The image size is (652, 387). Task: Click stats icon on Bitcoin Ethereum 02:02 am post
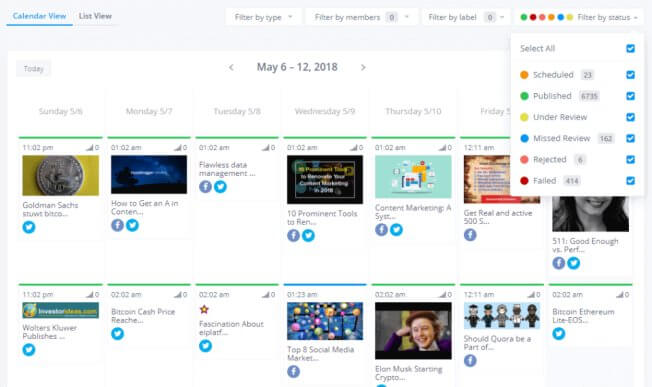[x=620, y=294]
